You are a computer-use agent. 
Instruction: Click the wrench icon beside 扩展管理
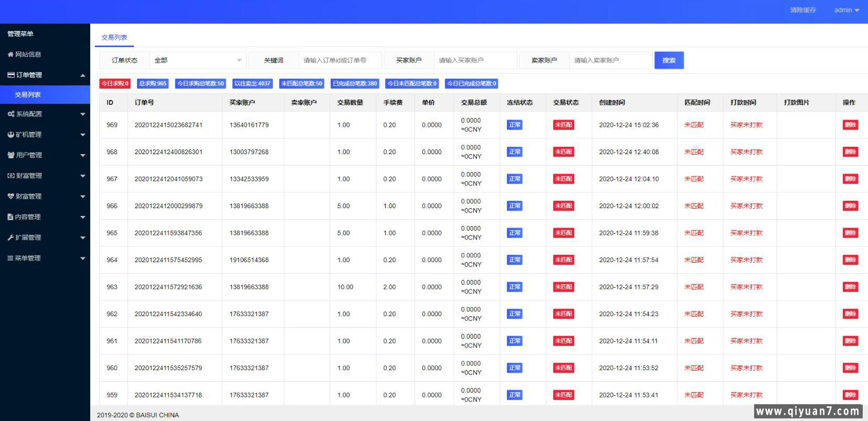[x=10, y=238]
